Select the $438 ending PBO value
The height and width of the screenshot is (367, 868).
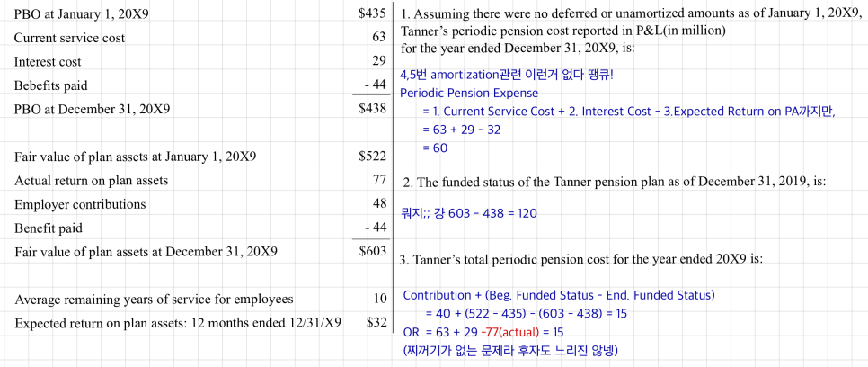tap(371, 108)
